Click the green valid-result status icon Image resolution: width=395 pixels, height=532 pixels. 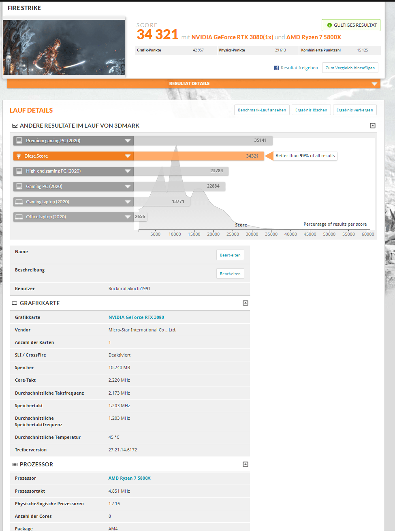point(329,25)
